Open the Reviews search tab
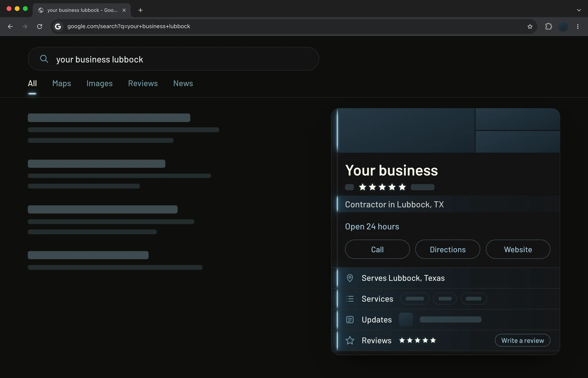Screen dimensions: 588x378 (x=143, y=83)
